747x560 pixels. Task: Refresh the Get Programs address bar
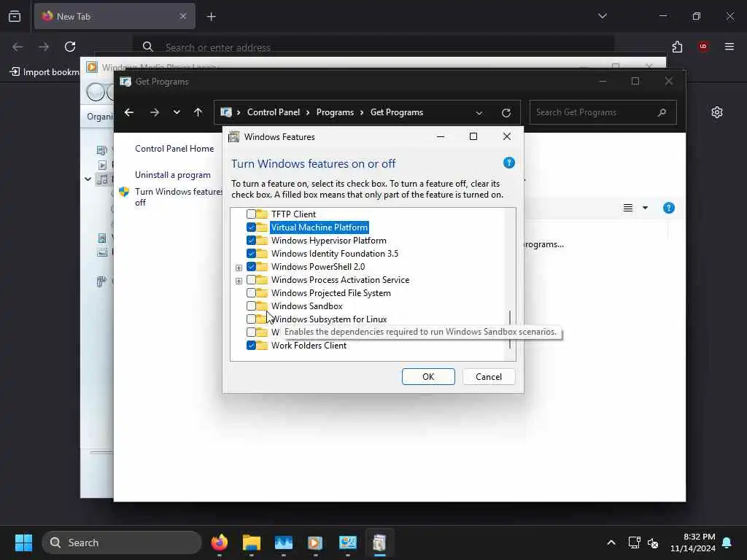506,113
